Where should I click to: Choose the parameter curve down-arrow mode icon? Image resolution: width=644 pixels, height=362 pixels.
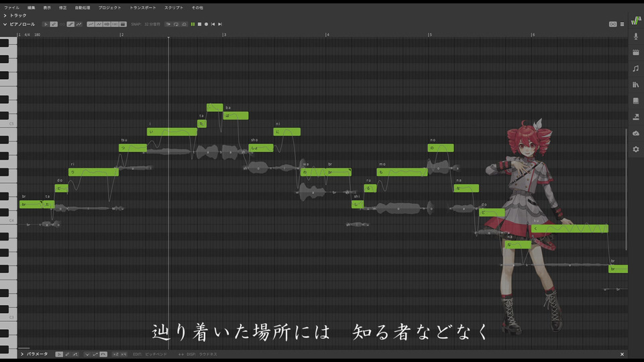pyautogui.click(x=87, y=354)
